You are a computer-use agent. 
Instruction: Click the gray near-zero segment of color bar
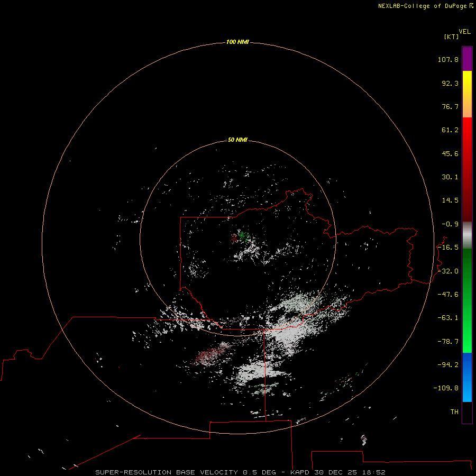[x=467, y=235]
